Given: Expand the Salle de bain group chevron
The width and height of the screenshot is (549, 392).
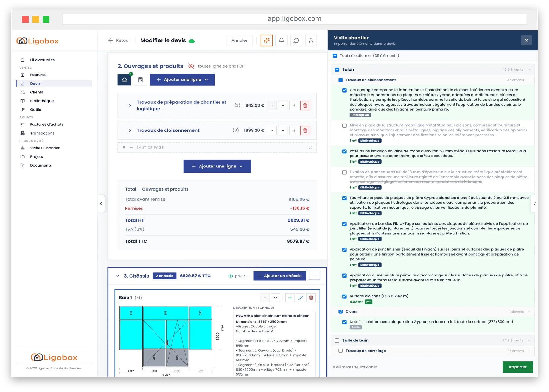Looking at the screenshot, I should click(x=529, y=341).
